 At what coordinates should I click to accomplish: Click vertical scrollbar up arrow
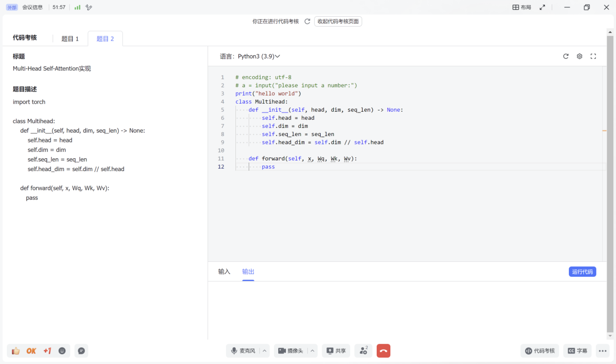(610, 32)
